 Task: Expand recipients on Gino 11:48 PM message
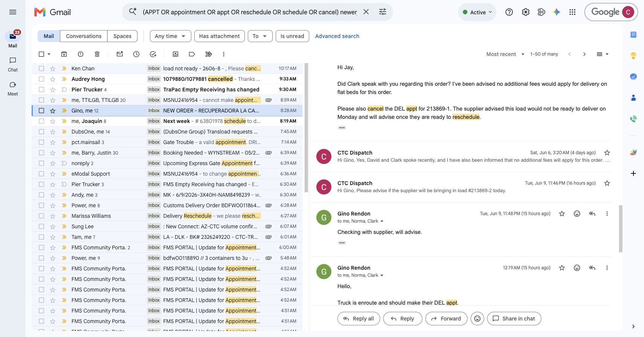pos(382,221)
